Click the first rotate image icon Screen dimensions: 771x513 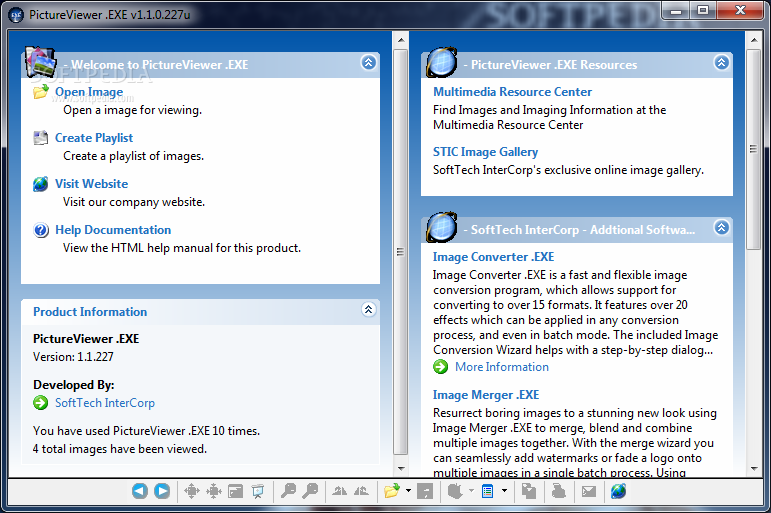(x=339, y=491)
